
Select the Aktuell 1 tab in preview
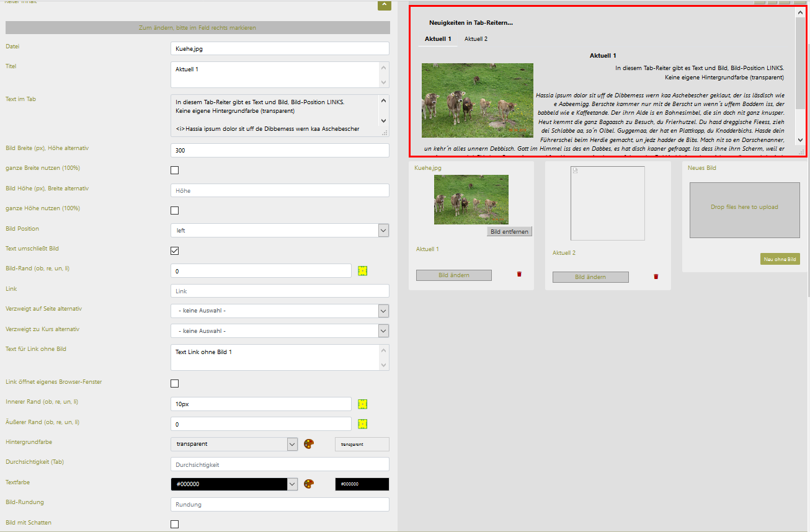437,39
